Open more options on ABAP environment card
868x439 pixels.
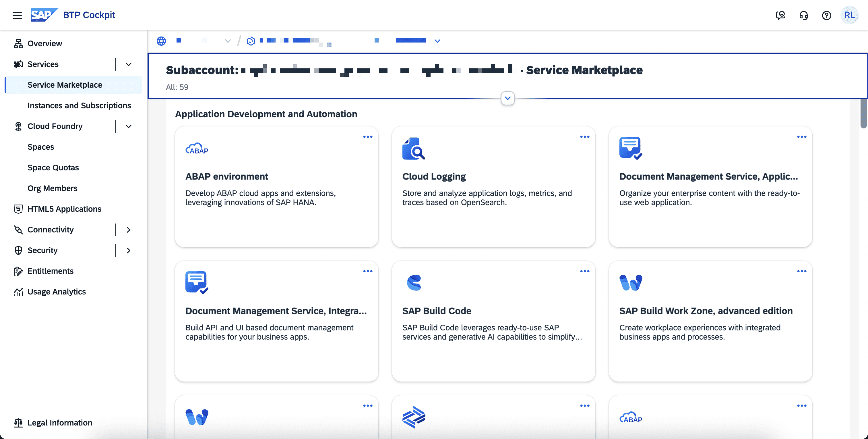tap(368, 136)
